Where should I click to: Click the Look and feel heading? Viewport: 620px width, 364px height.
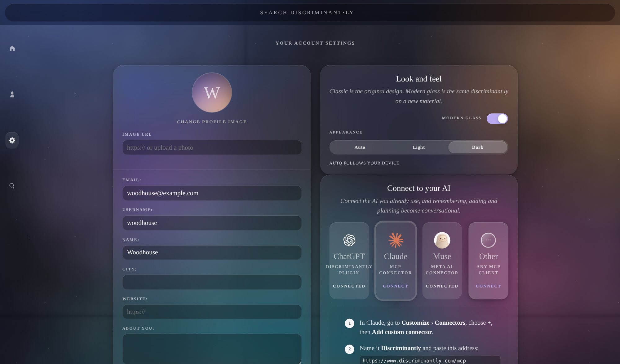[418, 79]
